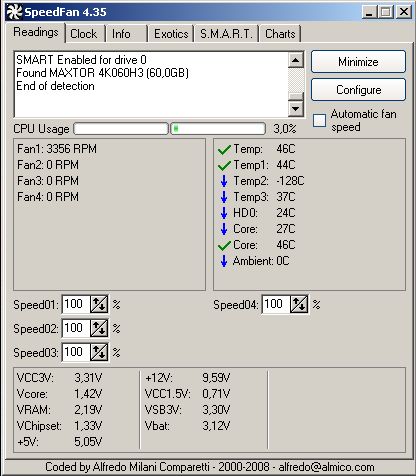Click the 'Fan1: 3356 RPM' reading
This screenshot has height=476, width=416.
click(x=57, y=149)
